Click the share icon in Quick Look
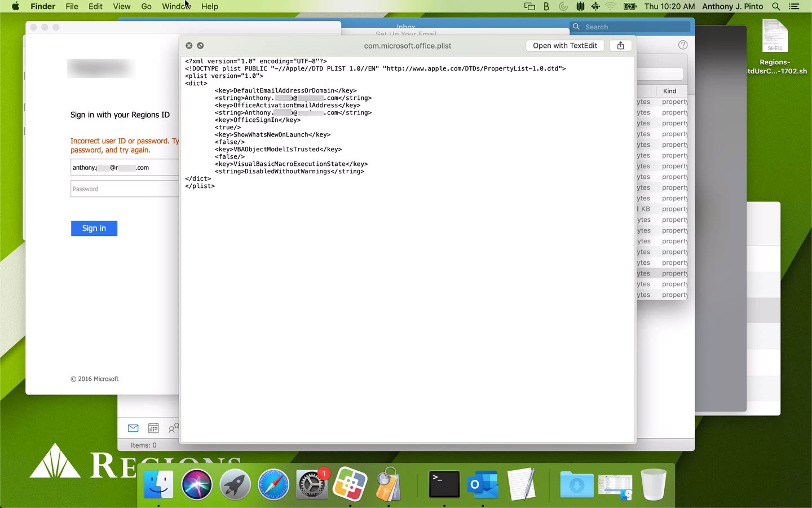Screen dimensions: 812x508 620,46
